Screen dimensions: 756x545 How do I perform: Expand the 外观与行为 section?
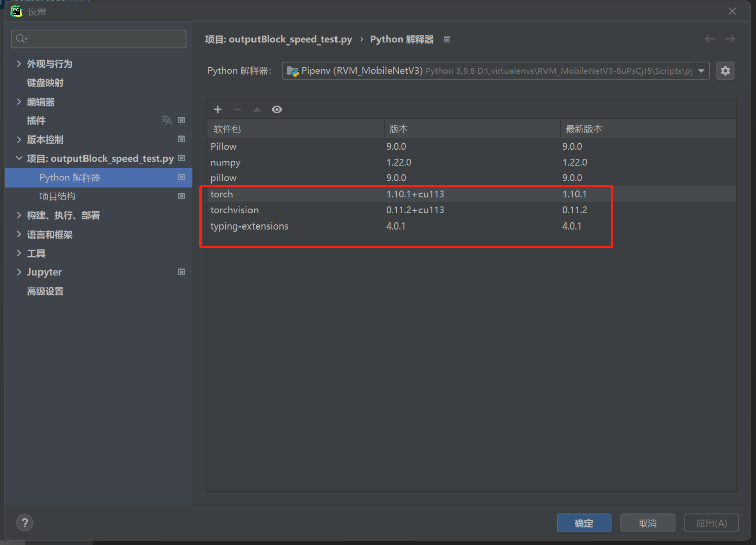click(19, 64)
